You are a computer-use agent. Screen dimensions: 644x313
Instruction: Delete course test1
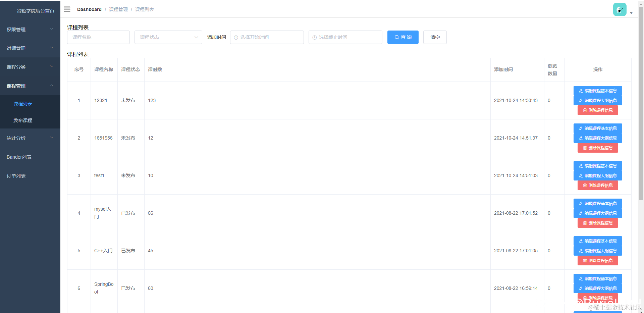[598, 186]
